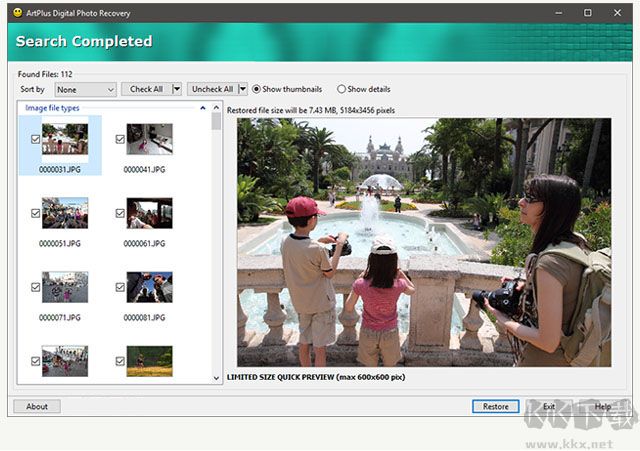Choose the 0000071.JPG thumbnail

pyautogui.click(x=65, y=287)
